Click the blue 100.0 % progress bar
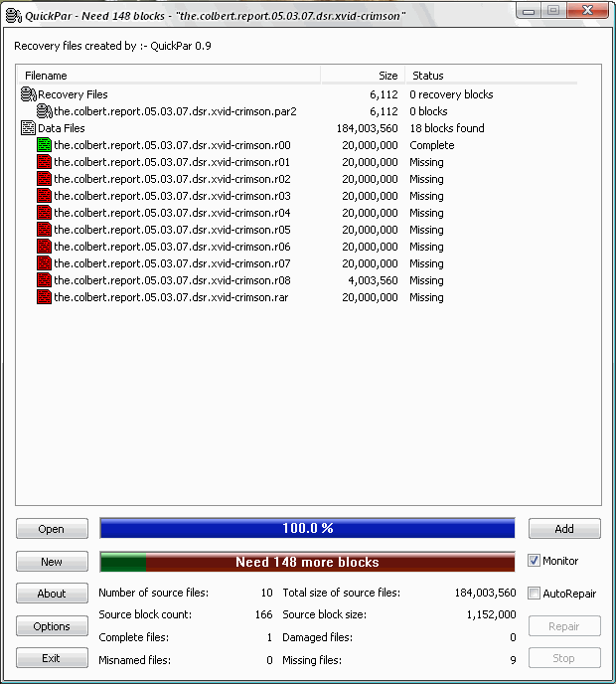 [x=307, y=528]
